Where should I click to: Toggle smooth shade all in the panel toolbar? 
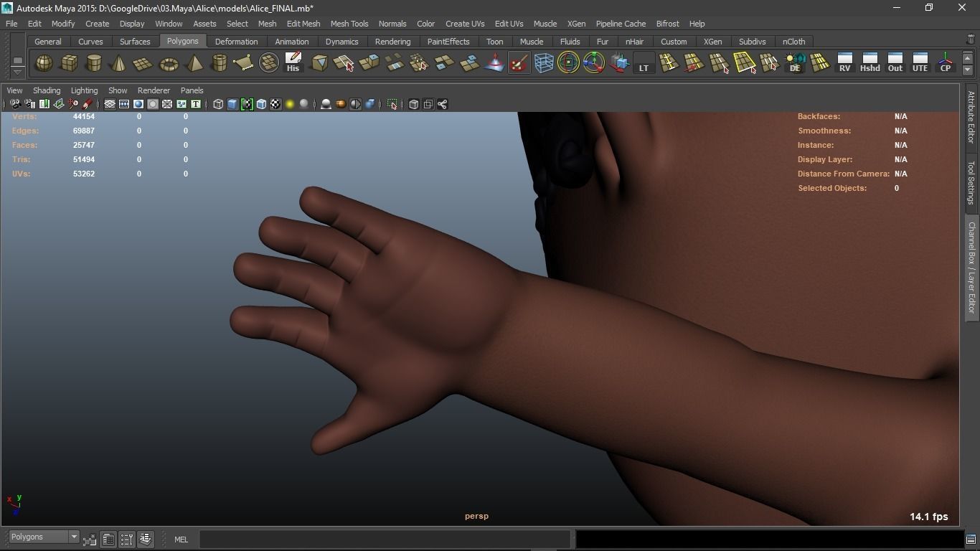pyautogui.click(x=232, y=105)
